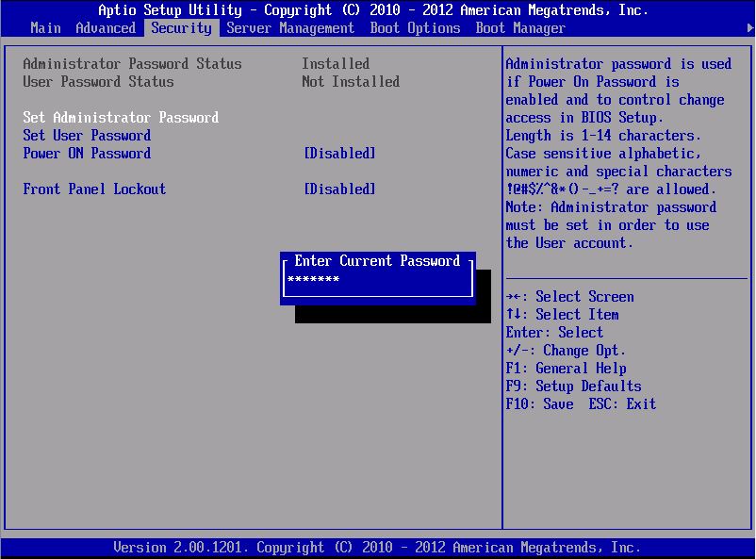Open the Main tab
Screen dimensions: 756x559
[45, 28]
